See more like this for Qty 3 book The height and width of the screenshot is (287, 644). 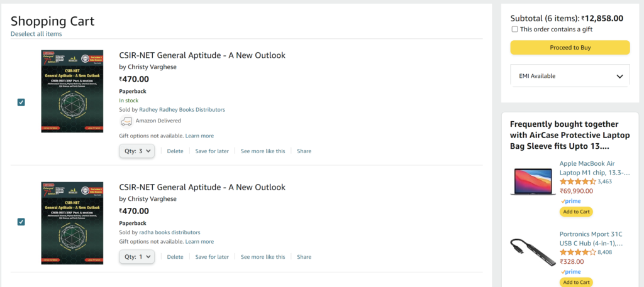263,151
